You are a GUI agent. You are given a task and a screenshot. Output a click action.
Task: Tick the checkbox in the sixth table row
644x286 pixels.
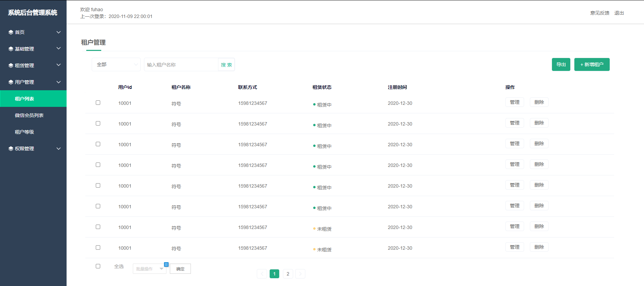(98, 206)
